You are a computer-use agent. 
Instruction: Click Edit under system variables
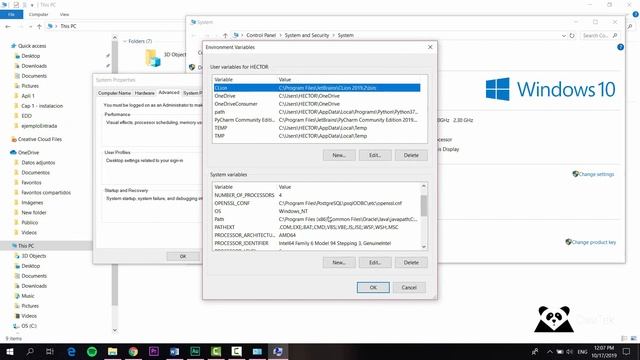click(x=375, y=262)
